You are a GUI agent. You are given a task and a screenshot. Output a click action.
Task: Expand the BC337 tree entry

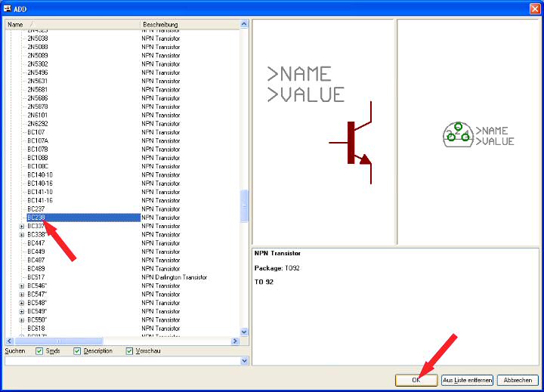(x=22, y=226)
